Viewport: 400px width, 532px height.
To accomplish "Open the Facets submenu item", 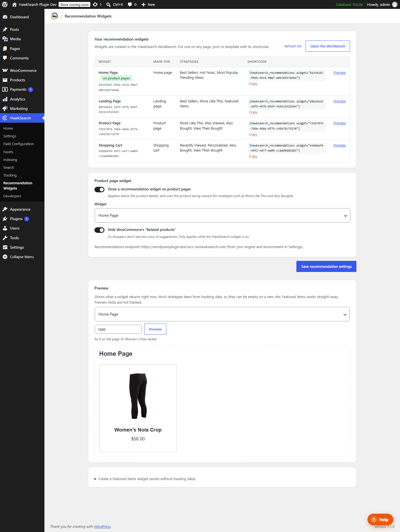I will [8, 152].
